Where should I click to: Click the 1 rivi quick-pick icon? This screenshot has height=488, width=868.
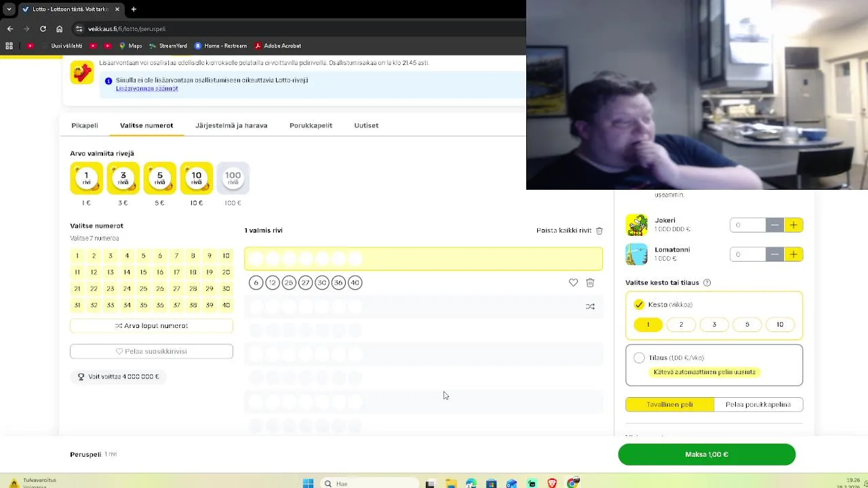click(x=86, y=178)
